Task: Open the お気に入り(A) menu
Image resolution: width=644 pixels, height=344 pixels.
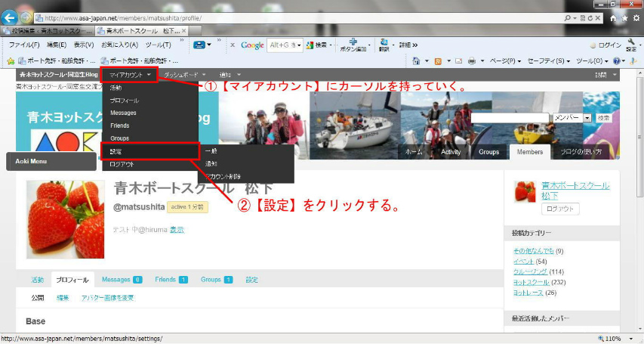Action: click(119, 45)
